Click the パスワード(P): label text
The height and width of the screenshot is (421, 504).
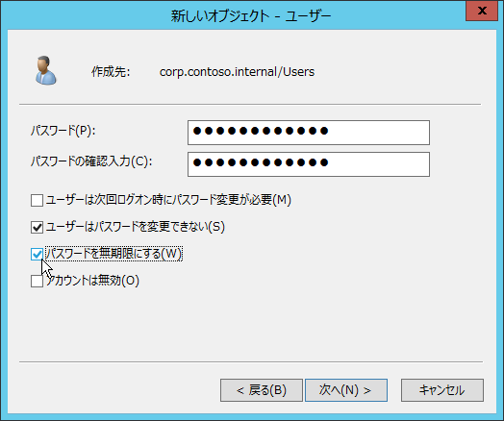[63, 131]
